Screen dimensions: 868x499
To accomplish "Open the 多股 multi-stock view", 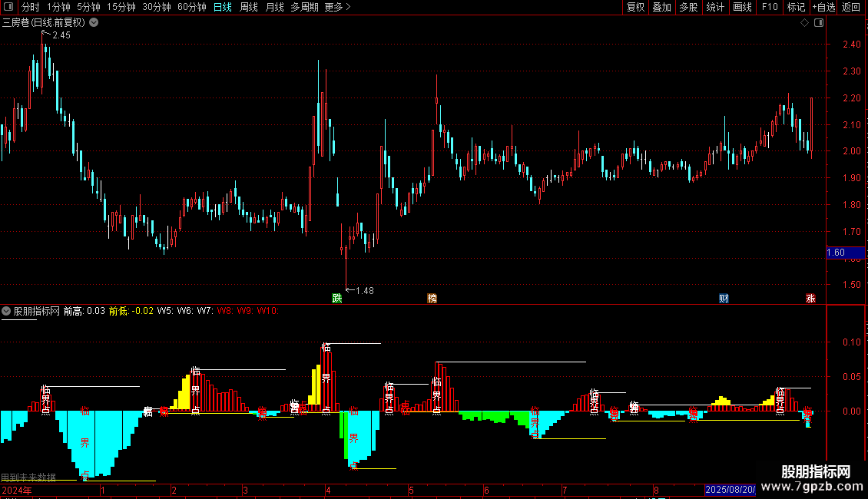I will pyautogui.click(x=688, y=7).
